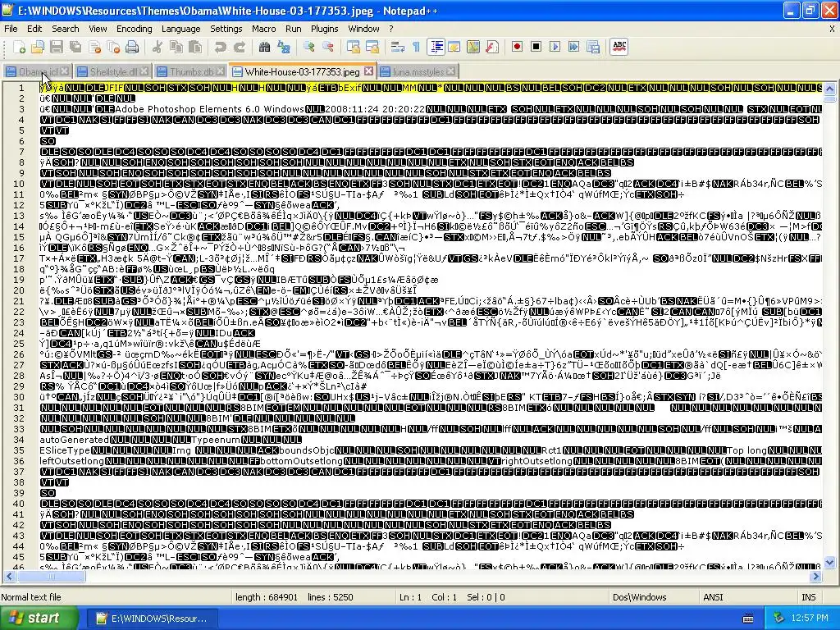840x630 pixels.
Task: Open Find with the binoculars icon
Action: tap(264, 47)
